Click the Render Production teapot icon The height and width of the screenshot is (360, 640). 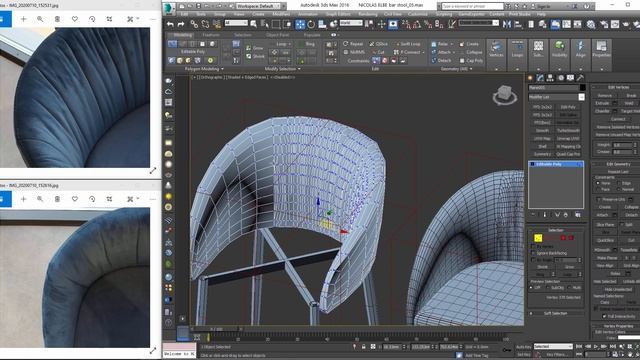point(626,24)
